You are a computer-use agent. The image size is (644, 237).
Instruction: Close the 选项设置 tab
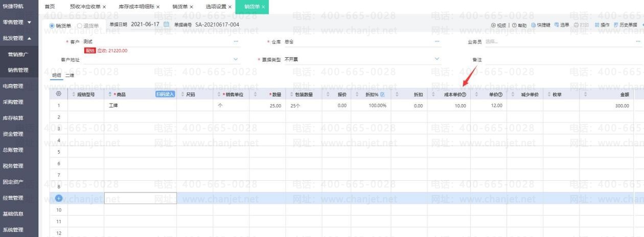230,7
